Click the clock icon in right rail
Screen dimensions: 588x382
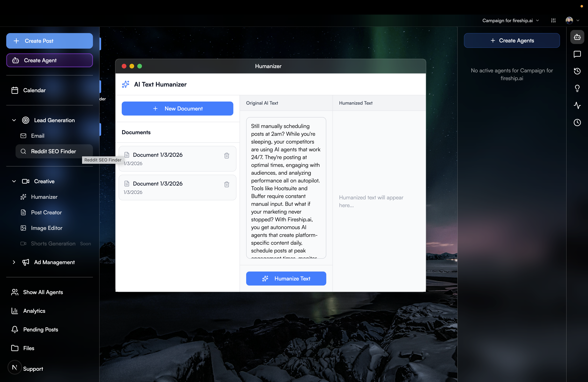(x=577, y=123)
